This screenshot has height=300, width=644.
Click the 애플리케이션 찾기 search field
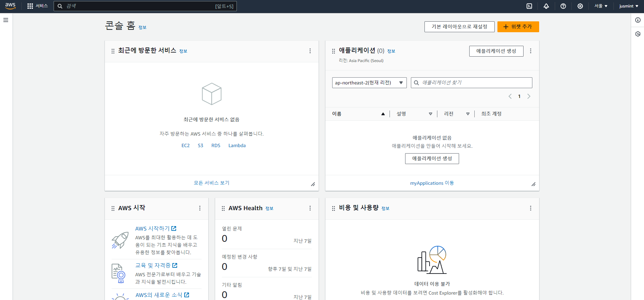pos(472,83)
